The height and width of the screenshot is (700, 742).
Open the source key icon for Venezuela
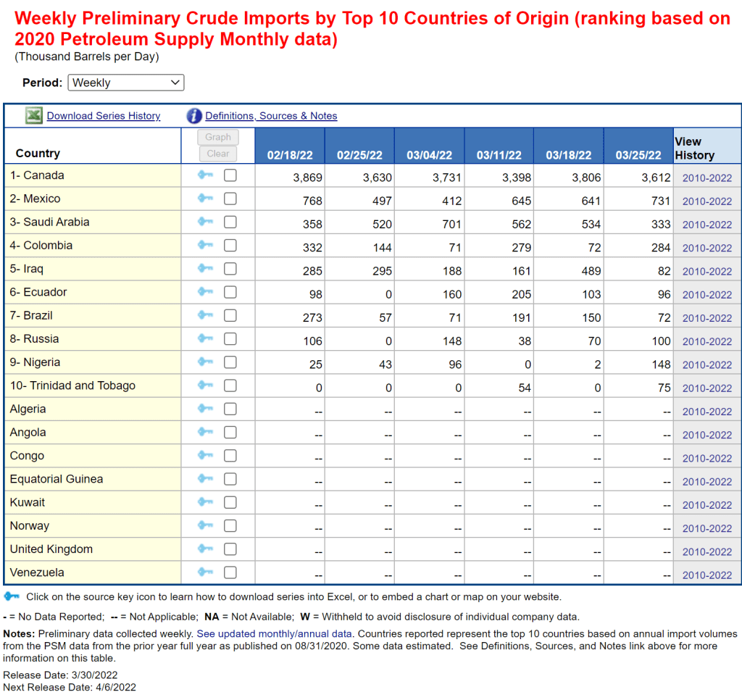coord(205,572)
